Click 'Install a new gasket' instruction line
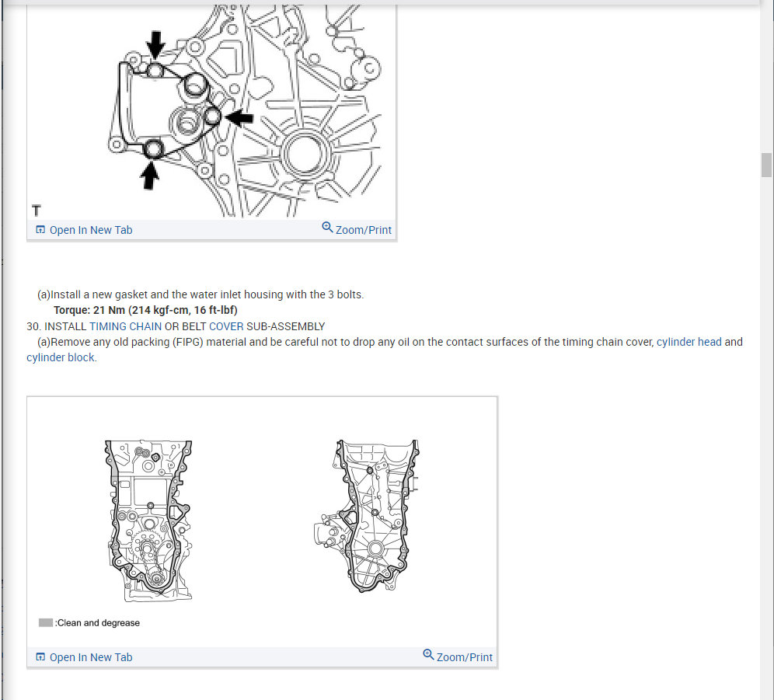Image resolution: width=774 pixels, height=700 pixels. 200,294
